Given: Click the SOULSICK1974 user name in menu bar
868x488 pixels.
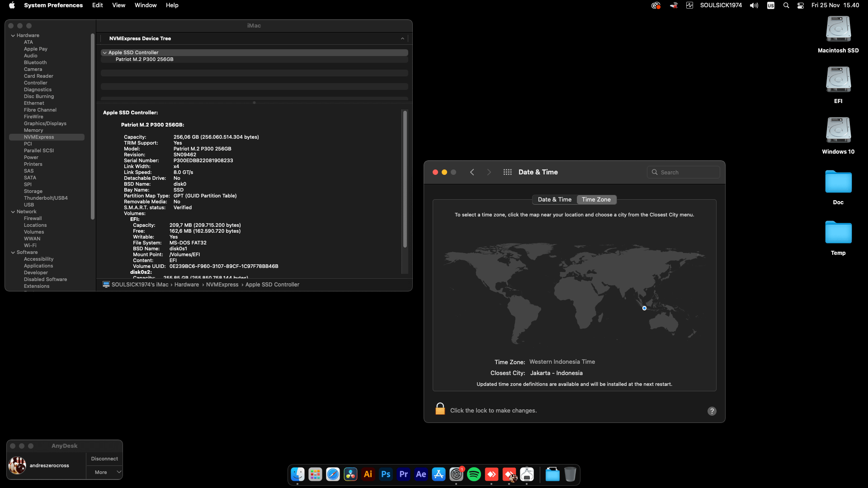Looking at the screenshot, I should [x=721, y=5].
